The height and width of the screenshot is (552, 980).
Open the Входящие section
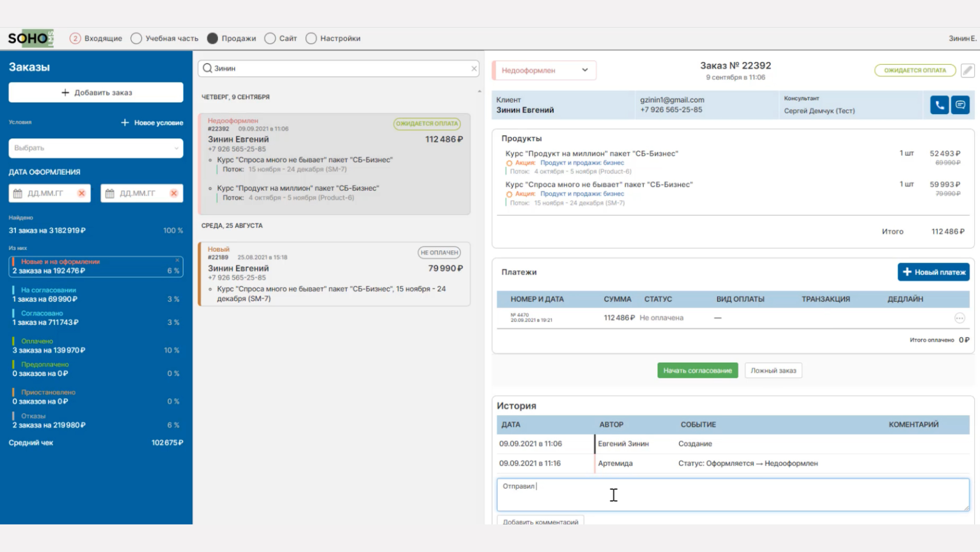point(96,38)
